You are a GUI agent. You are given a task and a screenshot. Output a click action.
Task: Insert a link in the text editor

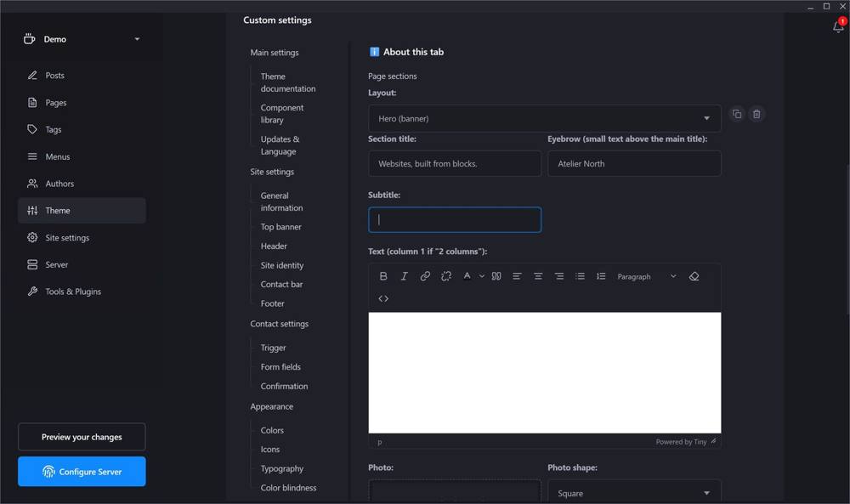[425, 276]
